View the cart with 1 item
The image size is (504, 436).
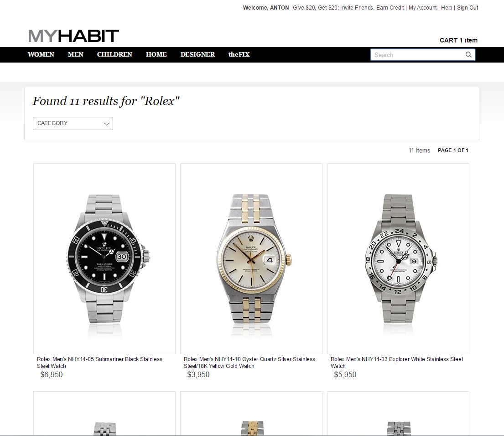tap(458, 40)
